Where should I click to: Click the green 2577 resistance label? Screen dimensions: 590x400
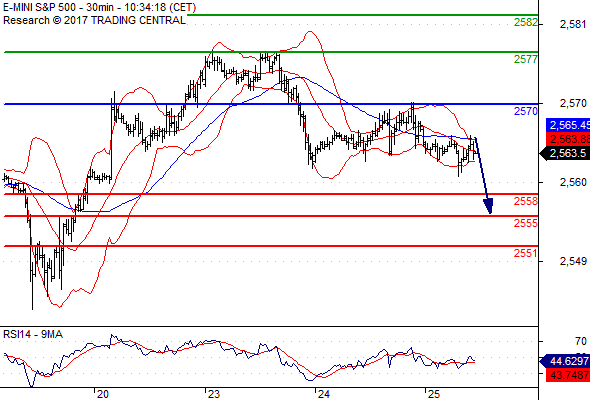tap(526, 59)
